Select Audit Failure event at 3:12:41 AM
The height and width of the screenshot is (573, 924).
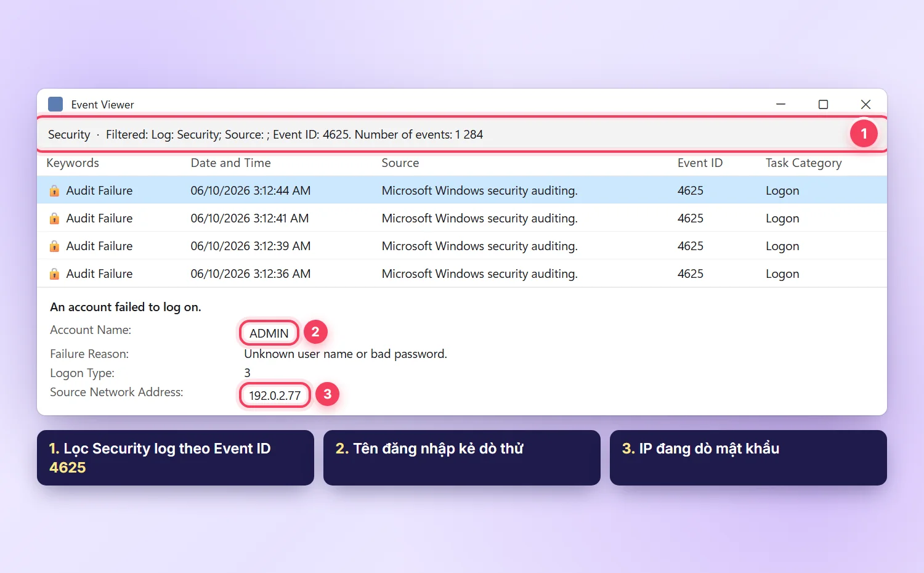tap(462, 217)
